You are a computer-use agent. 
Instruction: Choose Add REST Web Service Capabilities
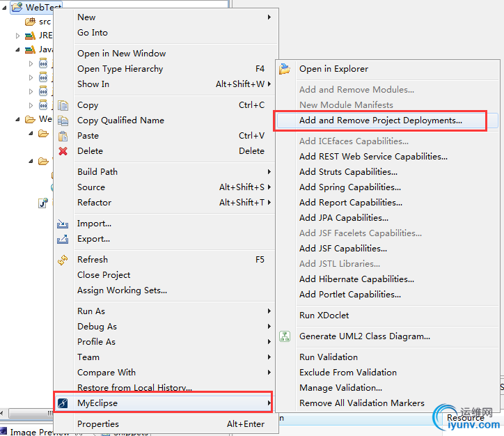pos(373,157)
